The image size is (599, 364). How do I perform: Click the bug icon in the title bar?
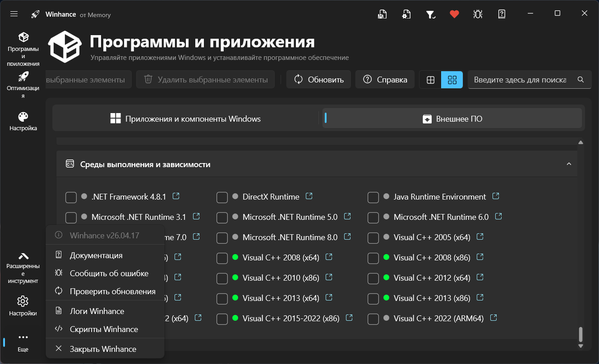[x=478, y=14]
